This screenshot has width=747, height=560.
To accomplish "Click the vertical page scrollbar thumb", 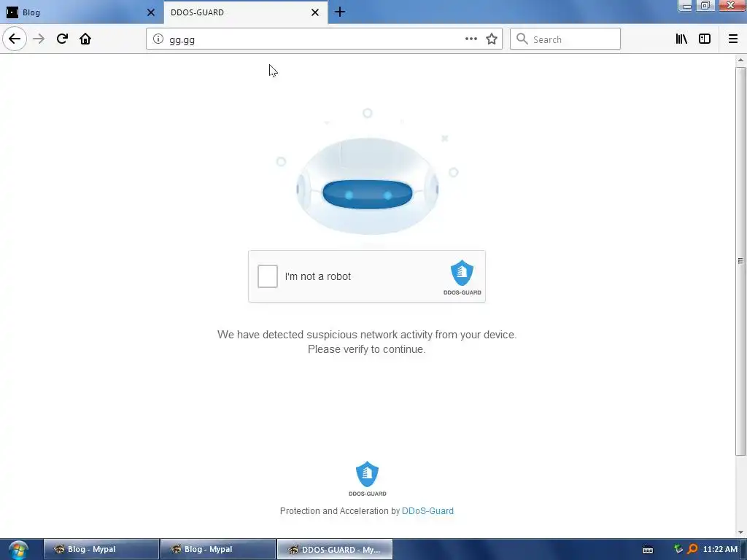I will [740, 261].
